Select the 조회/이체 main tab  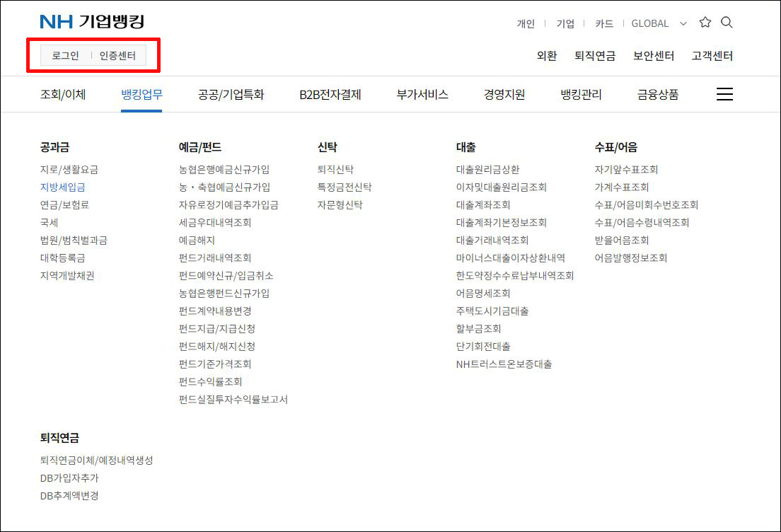pos(63,94)
